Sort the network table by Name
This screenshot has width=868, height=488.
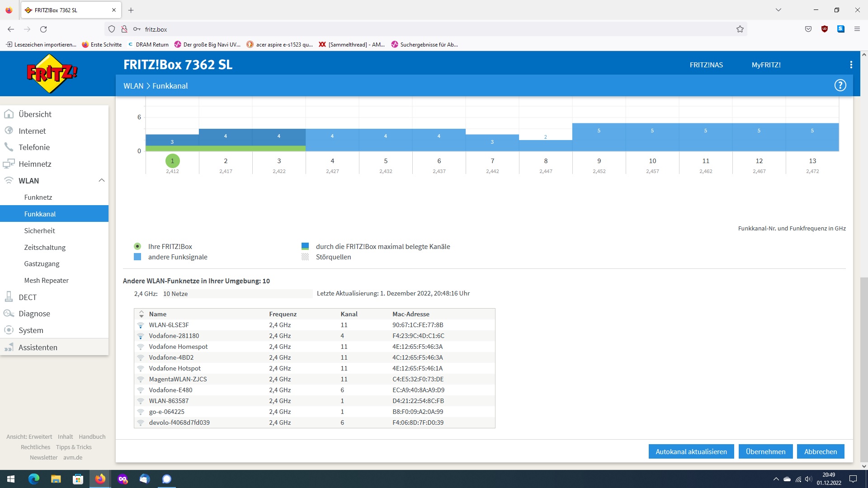click(x=158, y=314)
